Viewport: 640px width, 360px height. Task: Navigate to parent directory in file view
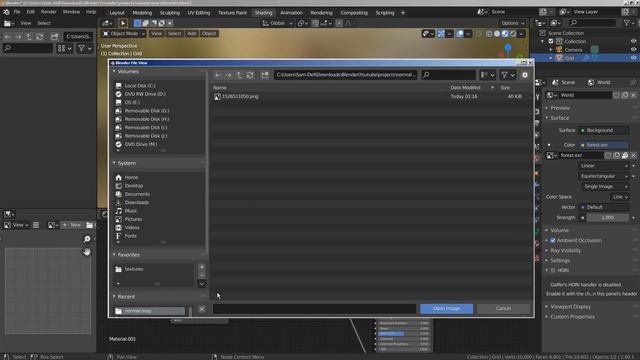(239, 75)
